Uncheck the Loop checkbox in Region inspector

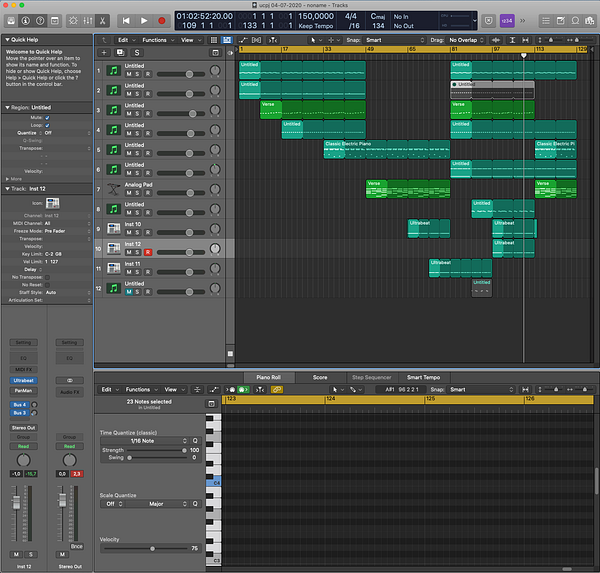47,125
